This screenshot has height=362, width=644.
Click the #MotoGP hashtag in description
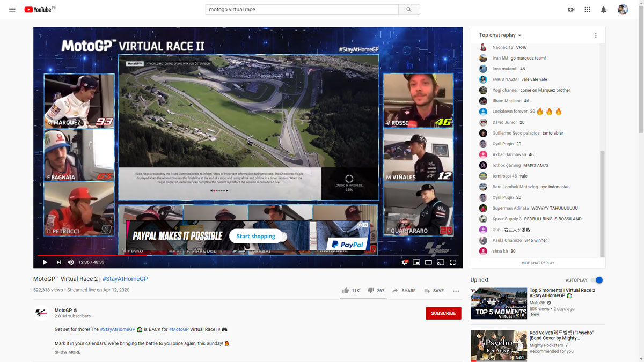[179, 329]
